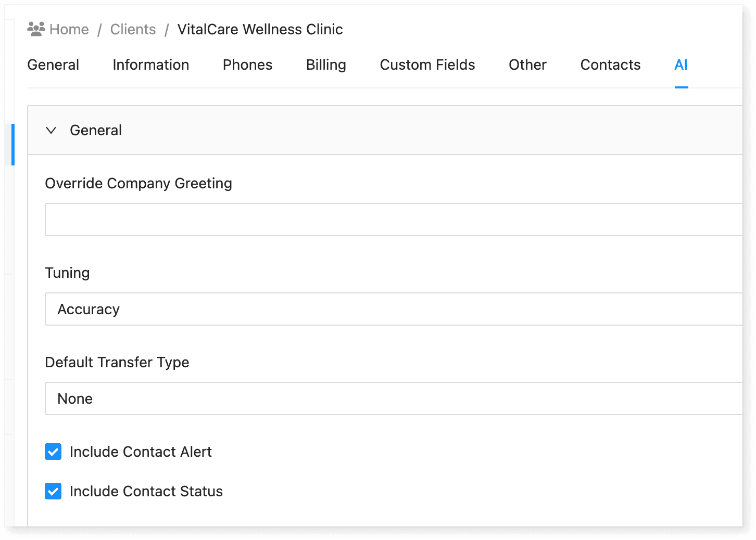Select the Phones tab
This screenshot has height=540, width=756.
pos(247,65)
